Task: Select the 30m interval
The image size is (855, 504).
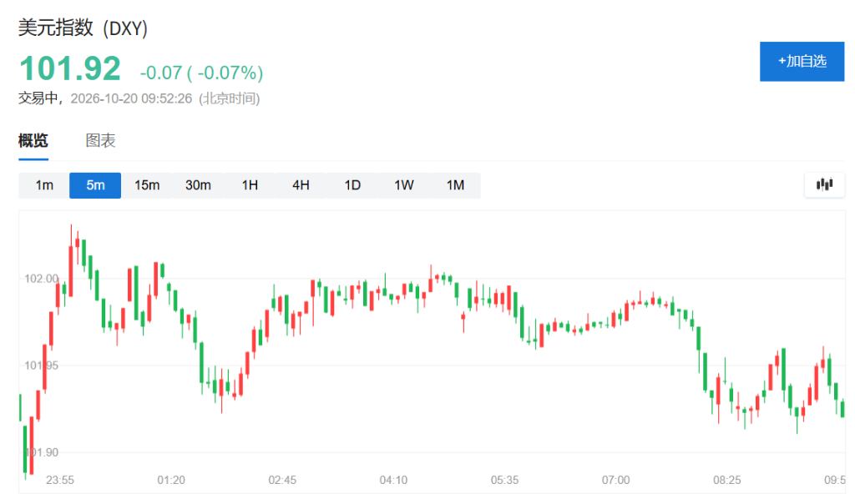Action: pos(198,185)
